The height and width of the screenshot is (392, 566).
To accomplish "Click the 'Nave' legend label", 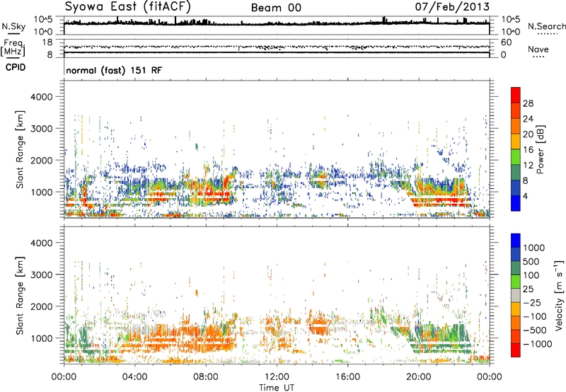I will [x=538, y=49].
